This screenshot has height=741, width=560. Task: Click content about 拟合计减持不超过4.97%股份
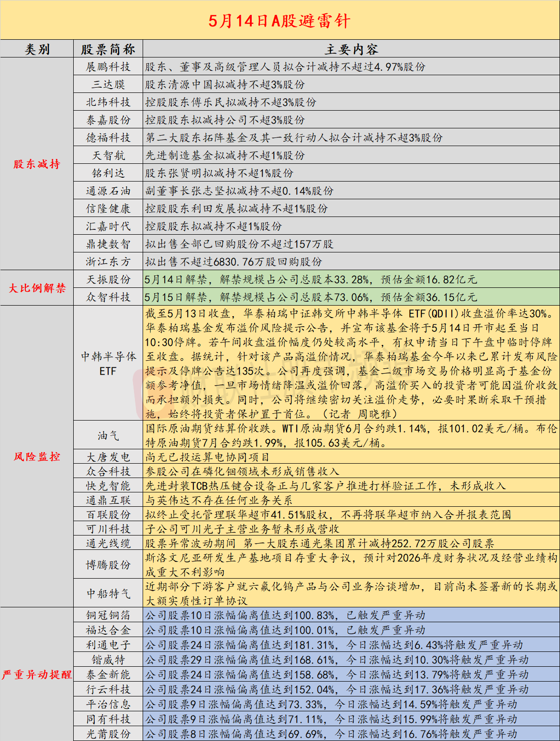pyautogui.click(x=285, y=67)
